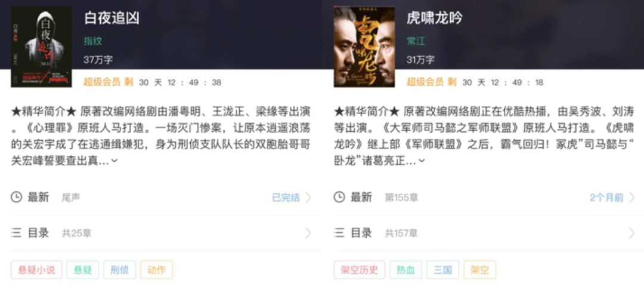
Task: Select the 动作 tag
Action: tap(156, 270)
